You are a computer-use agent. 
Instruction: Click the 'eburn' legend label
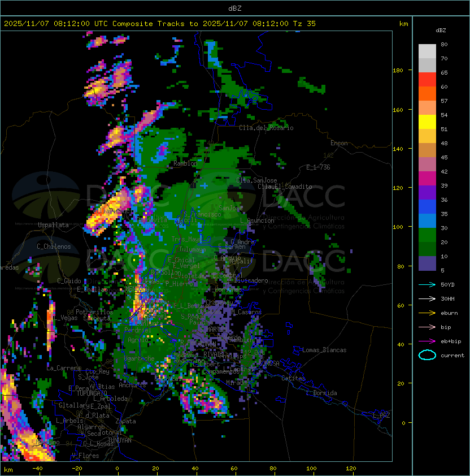click(449, 313)
